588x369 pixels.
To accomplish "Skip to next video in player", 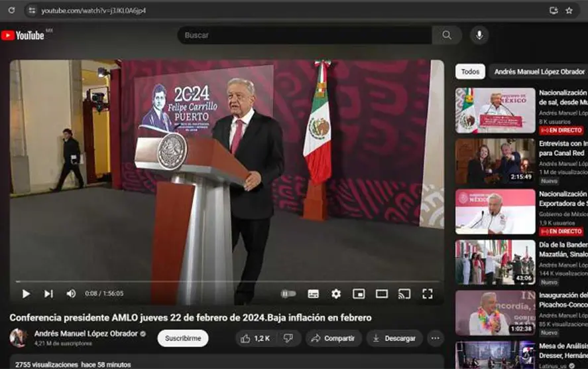I will [x=48, y=293].
